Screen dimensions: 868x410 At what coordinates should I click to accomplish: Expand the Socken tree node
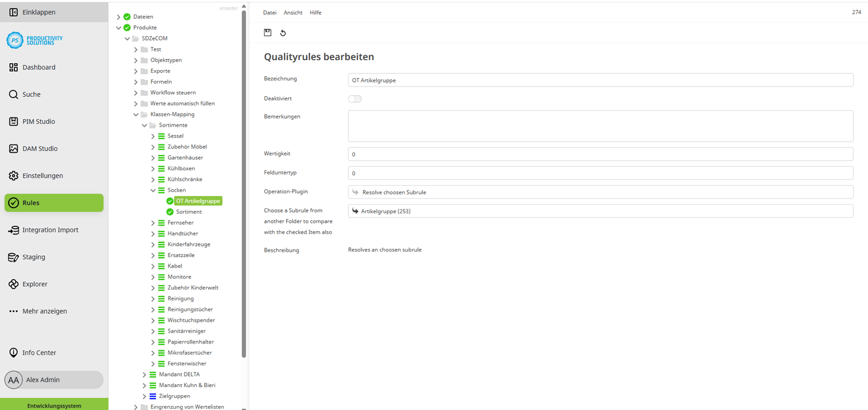pyautogui.click(x=152, y=190)
